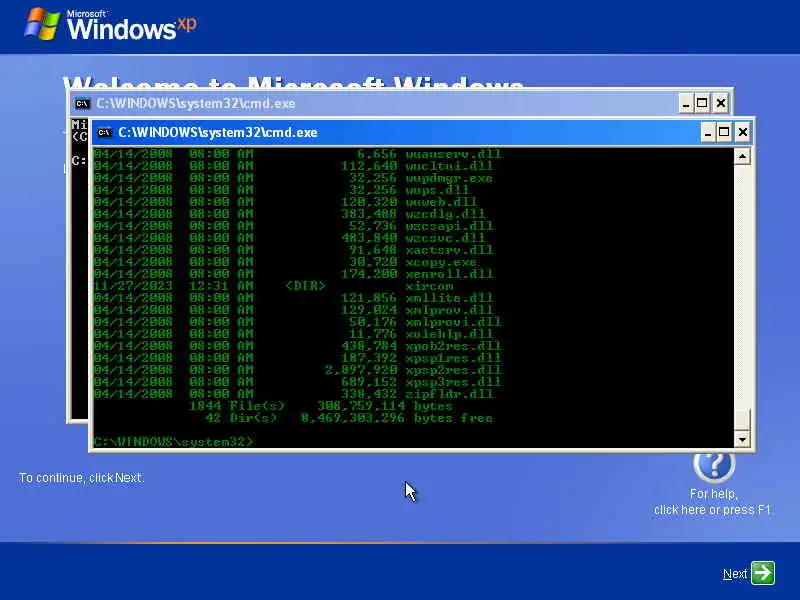
Task: Maximize the background cmd.exe window
Action: pos(702,104)
